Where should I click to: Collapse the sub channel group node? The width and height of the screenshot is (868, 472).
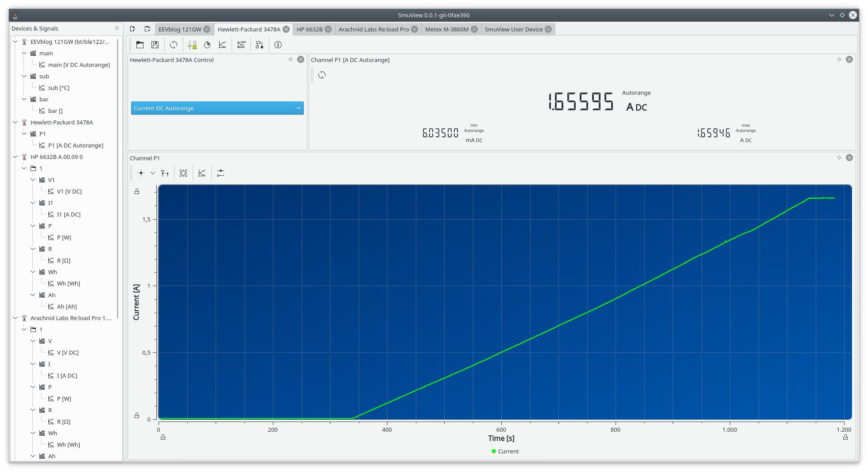point(24,76)
